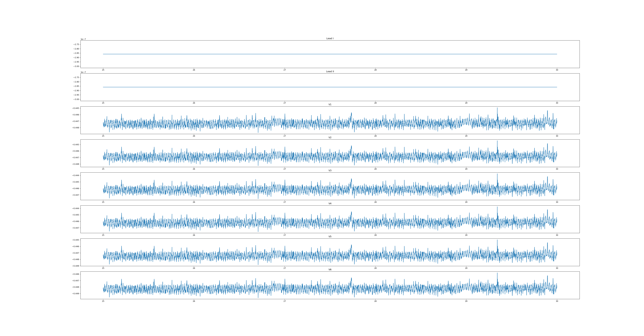This screenshot has width=644, height=336.
Task: Click the −0.444 y-axis tick in V3
Action: click(76, 175)
